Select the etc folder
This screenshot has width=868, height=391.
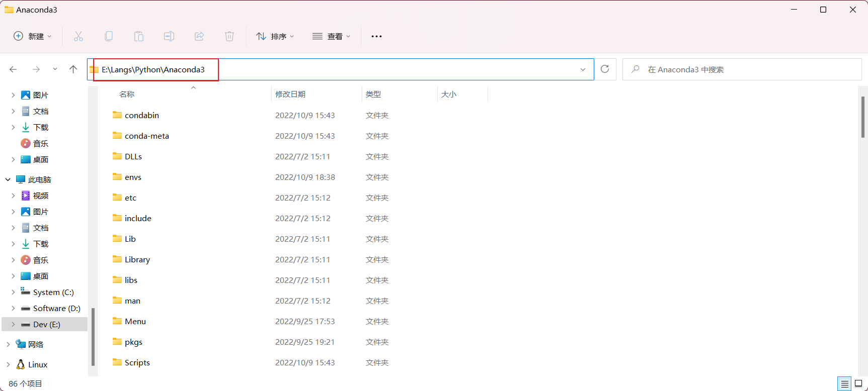[x=130, y=198]
